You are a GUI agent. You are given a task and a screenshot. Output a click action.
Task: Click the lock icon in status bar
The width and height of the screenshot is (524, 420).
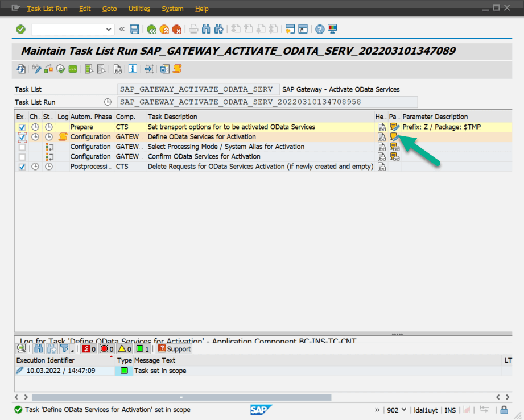click(x=504, y=410)
